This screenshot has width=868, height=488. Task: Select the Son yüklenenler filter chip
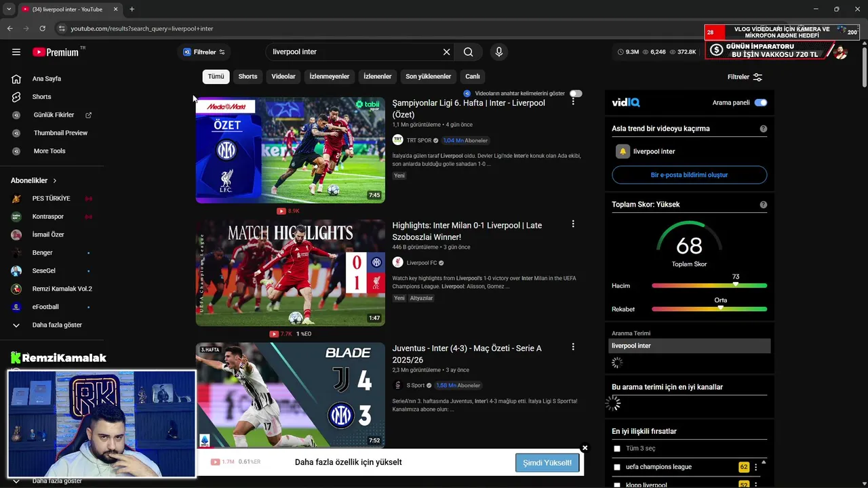(x=428, y=77)
